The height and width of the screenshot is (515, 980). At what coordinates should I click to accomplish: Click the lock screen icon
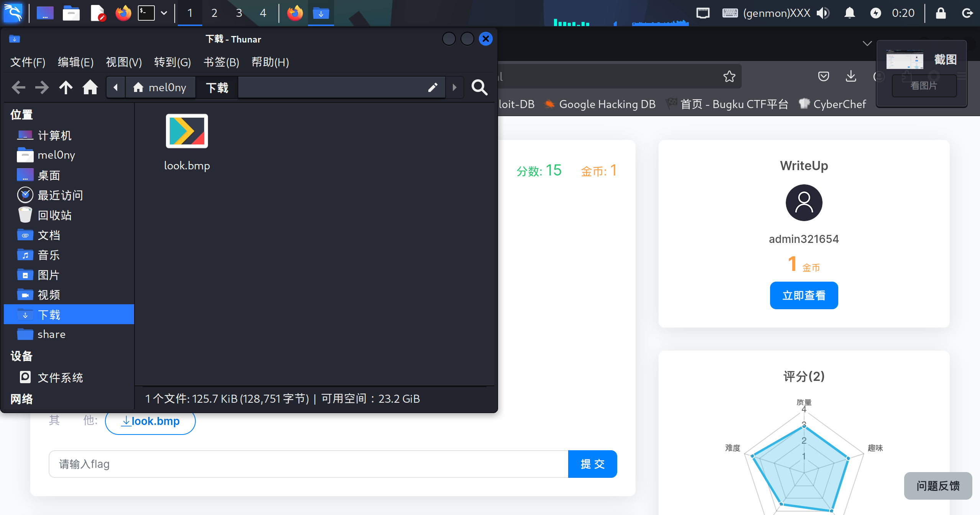tap(941, 13)
